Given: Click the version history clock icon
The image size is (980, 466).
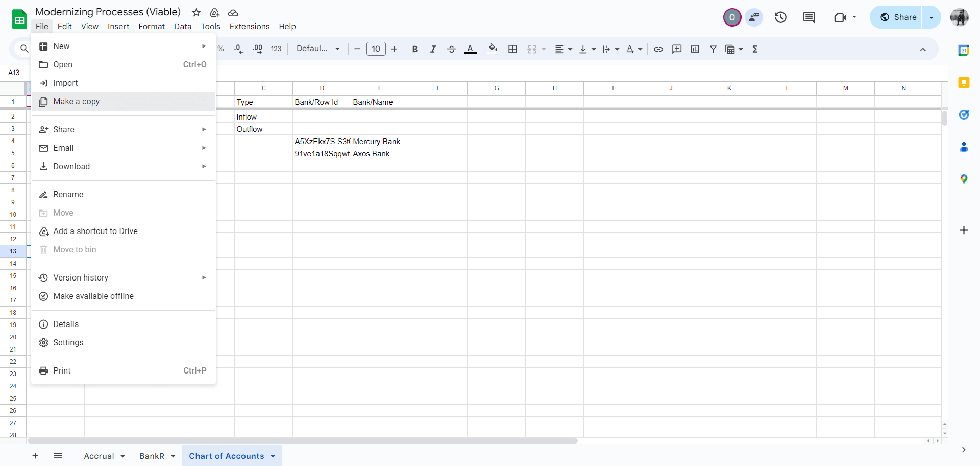Looking at the screenshot, I should (x=780, y=17).
